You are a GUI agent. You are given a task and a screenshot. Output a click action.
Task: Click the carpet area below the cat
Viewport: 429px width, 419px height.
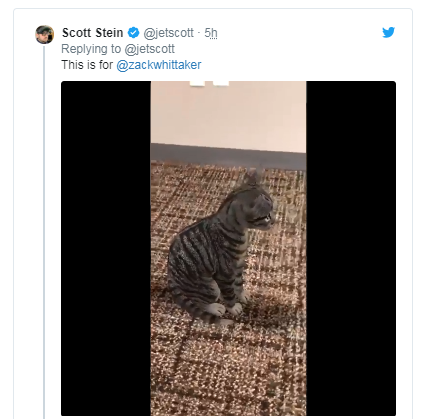coord(228,370)
